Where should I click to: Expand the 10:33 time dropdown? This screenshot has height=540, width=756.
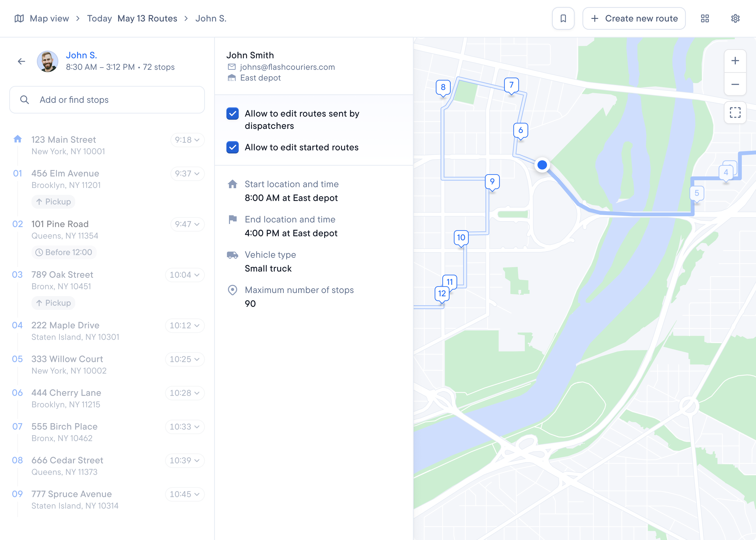(185, 427)
